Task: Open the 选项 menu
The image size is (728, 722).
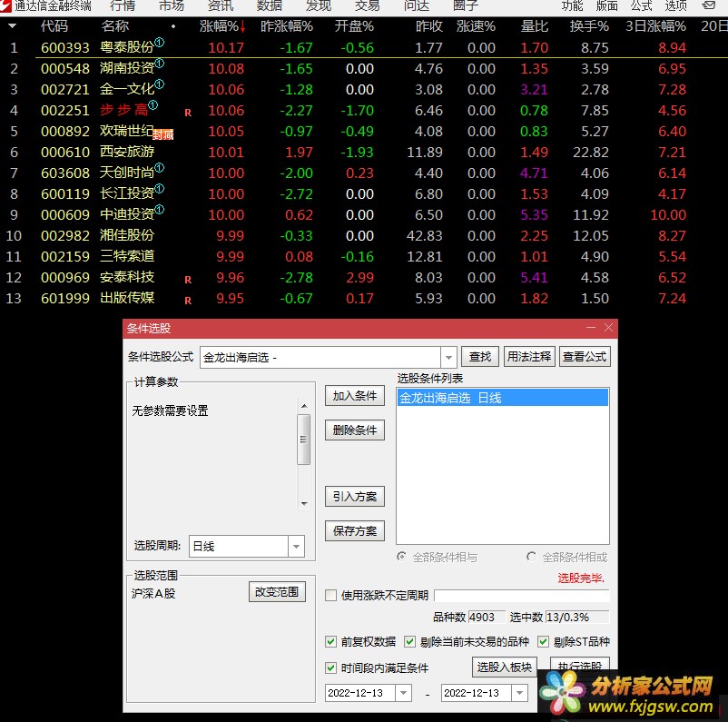Action: click(x=676, y=5)
